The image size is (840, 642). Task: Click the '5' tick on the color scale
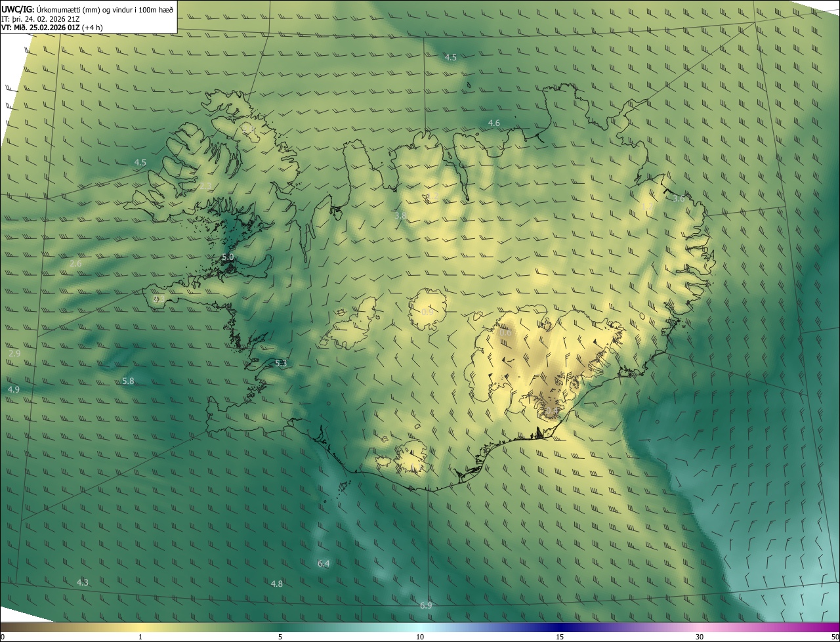280,637
